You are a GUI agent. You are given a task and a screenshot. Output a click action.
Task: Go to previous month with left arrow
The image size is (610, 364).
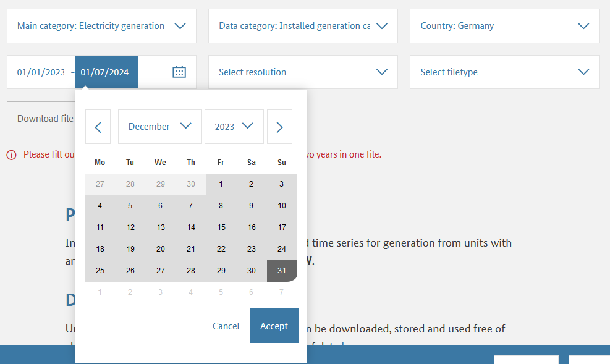point(98,127)
